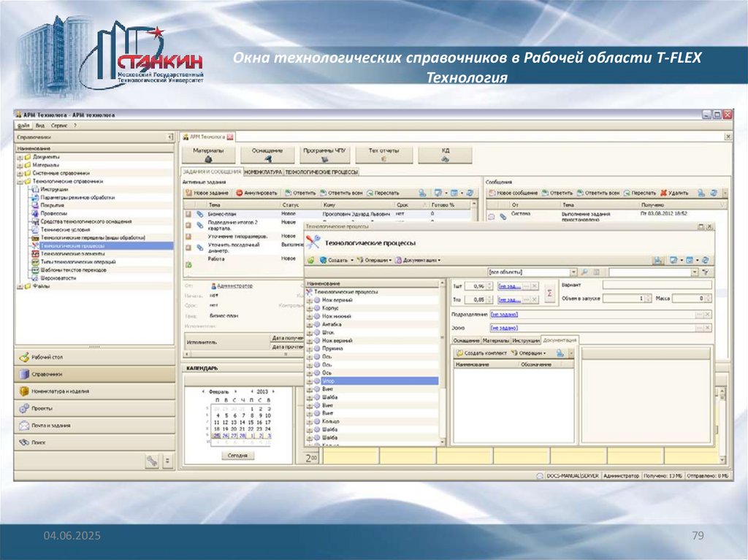Click the Аннулировать cancel task icon

tap(240, 193)
